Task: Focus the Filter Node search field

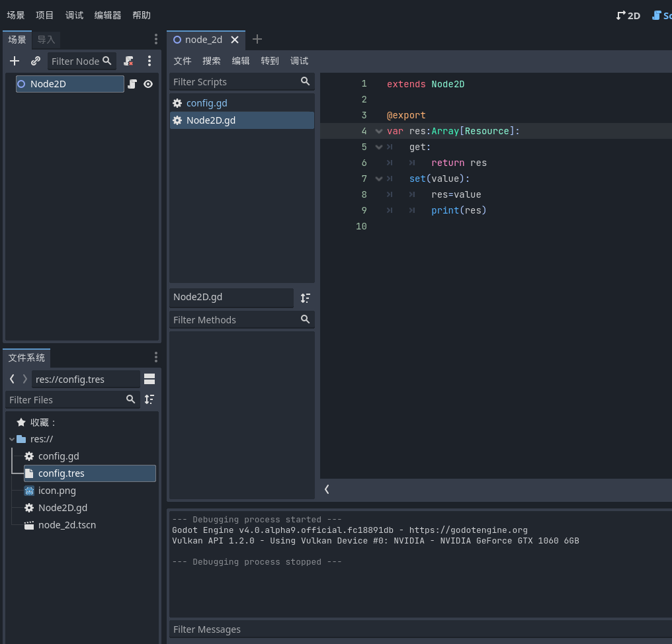Action: pos(82,61)
